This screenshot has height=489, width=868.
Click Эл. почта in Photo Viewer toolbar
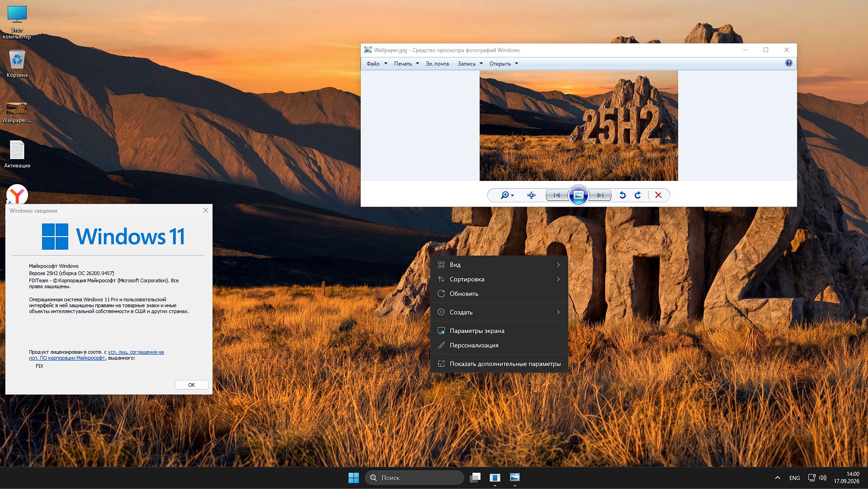coord(437,63)
